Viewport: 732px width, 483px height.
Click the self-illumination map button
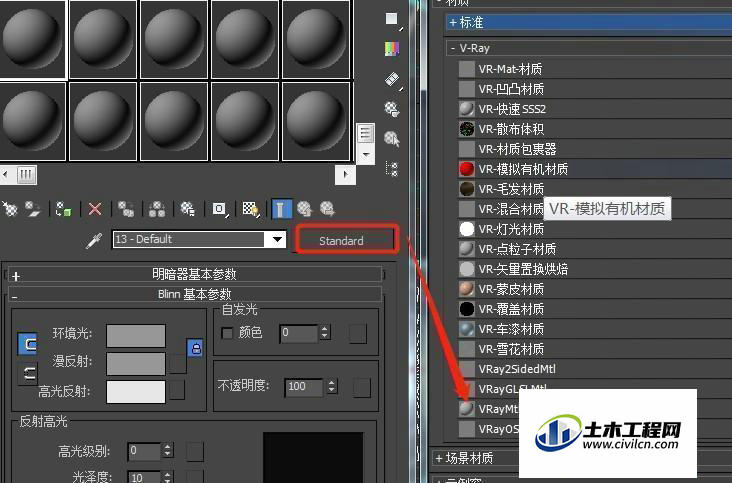pyautogui.click(x=358, y=334)
